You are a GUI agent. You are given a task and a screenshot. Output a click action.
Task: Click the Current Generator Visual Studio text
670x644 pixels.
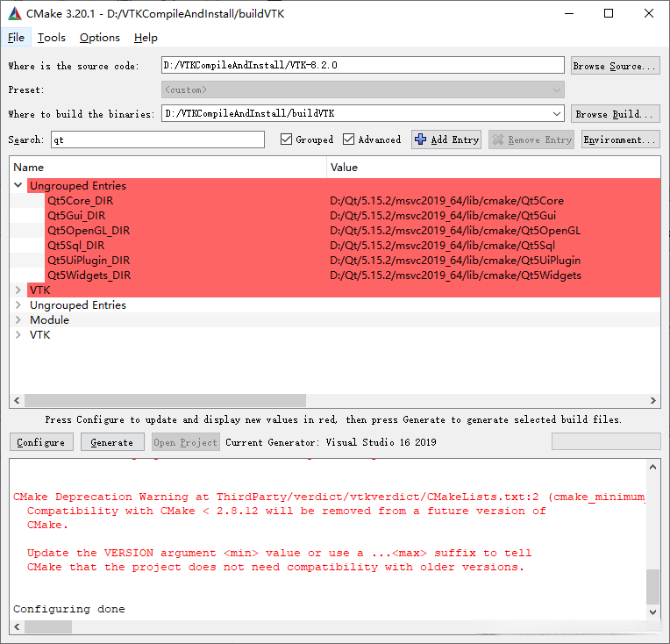click(x=331, y=442)
